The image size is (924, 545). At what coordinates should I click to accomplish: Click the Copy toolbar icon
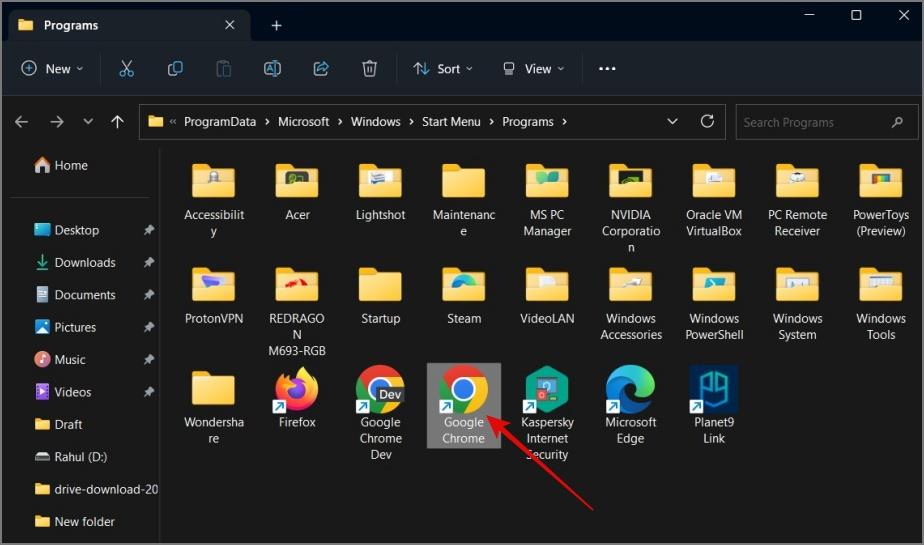point(175,69)
